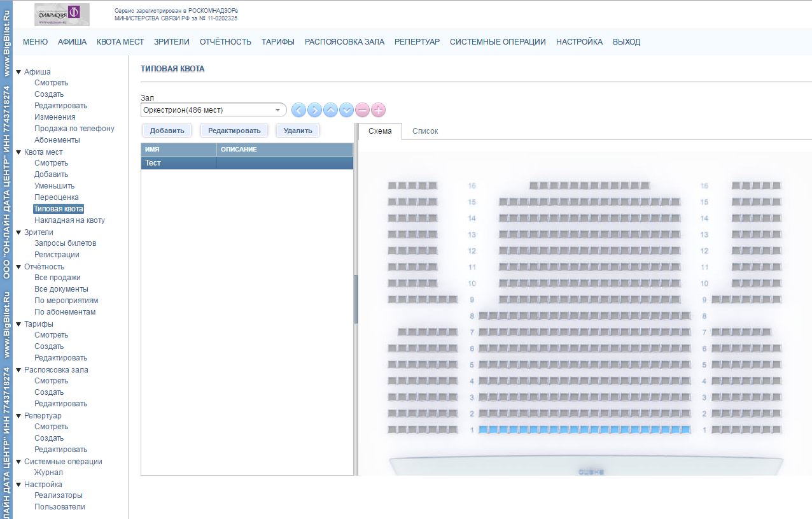
Task: Zoom out with the pink minus button
Action: 362,110
